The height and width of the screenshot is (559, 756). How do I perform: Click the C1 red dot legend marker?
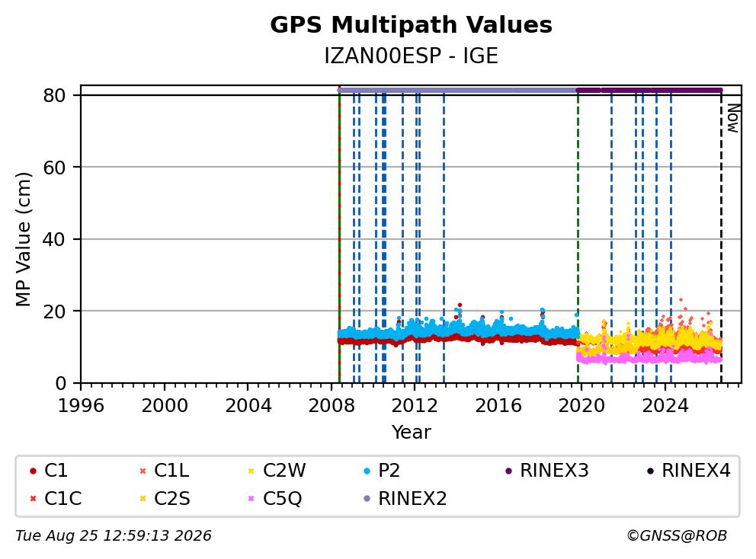33,471
